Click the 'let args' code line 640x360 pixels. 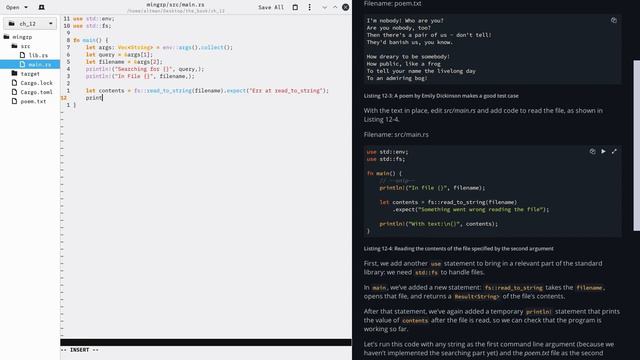159,47
